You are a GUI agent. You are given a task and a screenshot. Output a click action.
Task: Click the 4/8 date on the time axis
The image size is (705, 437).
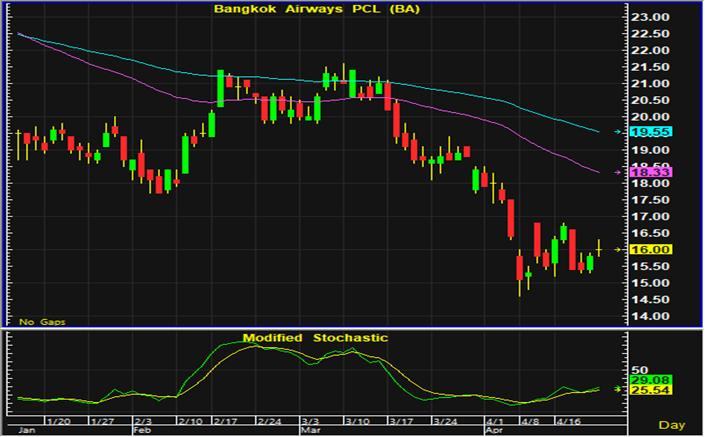pyautogui.click(x=530, y=421)
